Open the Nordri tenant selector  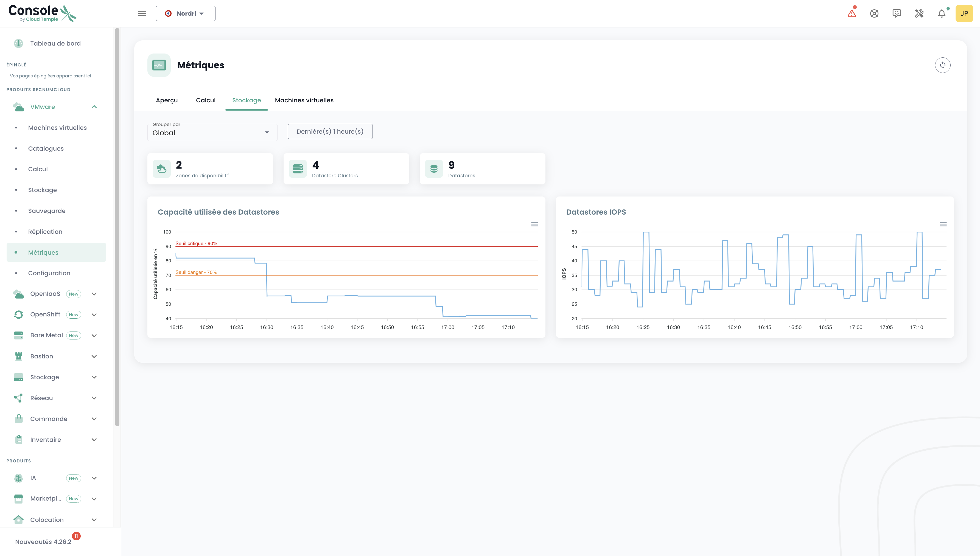pyautogui.click(x=185, y=14)
